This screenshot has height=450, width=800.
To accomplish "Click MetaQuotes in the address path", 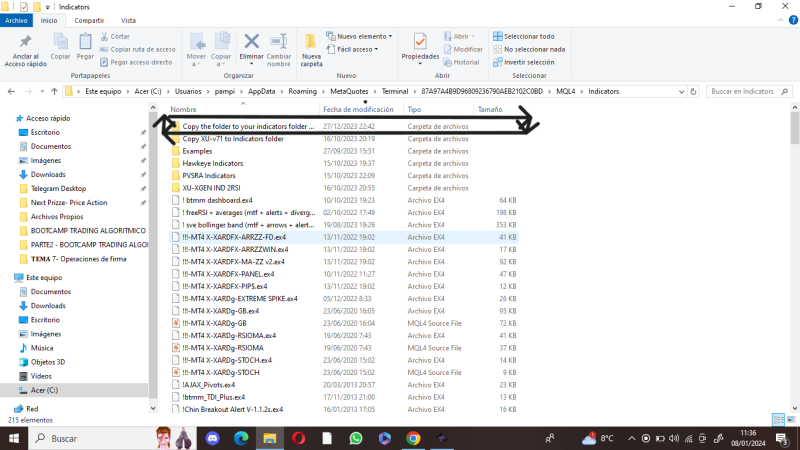I will (x=349, y=91).
